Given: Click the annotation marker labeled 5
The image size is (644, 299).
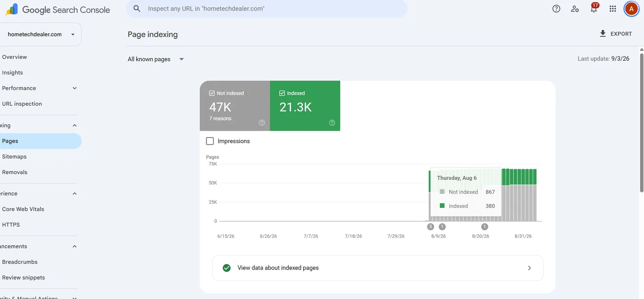Looking at the screenshot, I should point(431,227).
